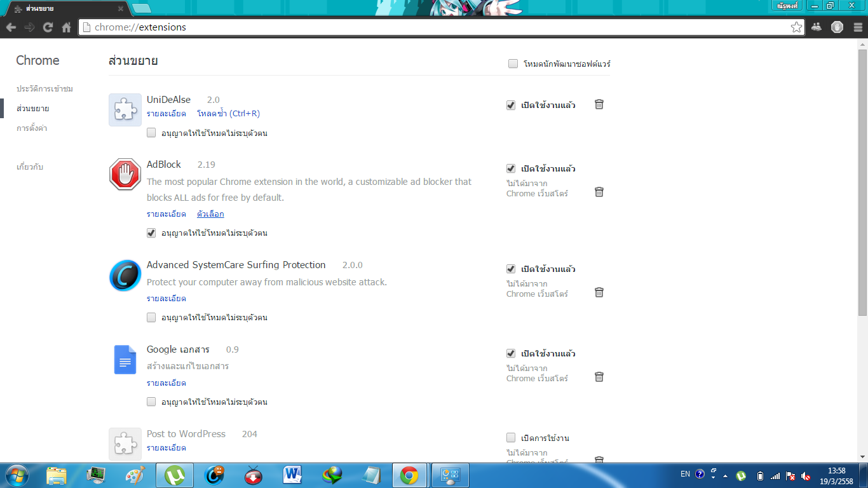Allow Google เอกสาร in incognito checkbox
This screenshot has width=868, height=488.
tap(151, 402)
